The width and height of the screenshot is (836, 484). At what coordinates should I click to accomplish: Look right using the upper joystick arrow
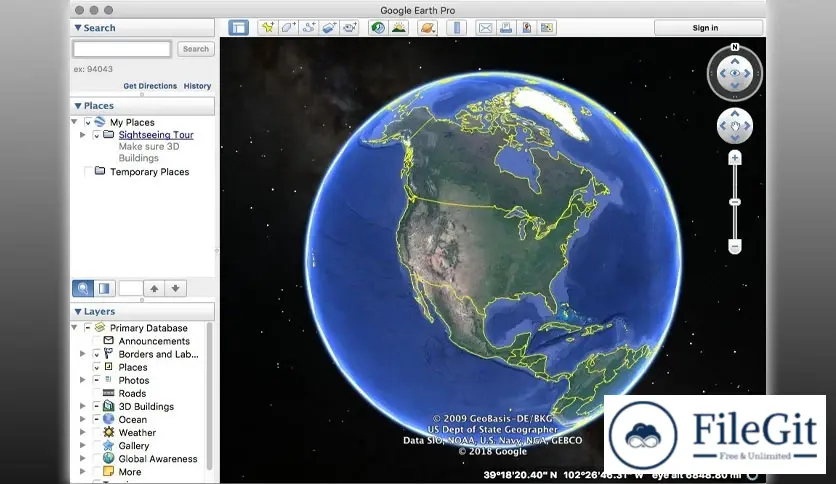click(x=747, y=73)
